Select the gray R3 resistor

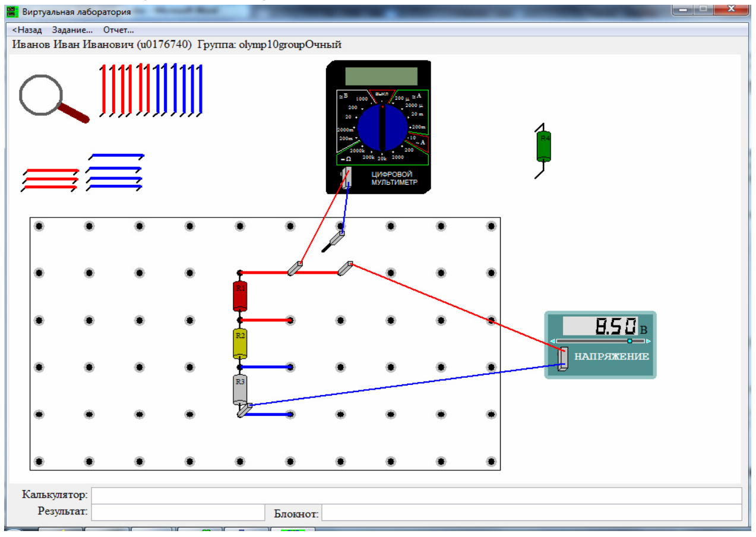coord(239,390)
